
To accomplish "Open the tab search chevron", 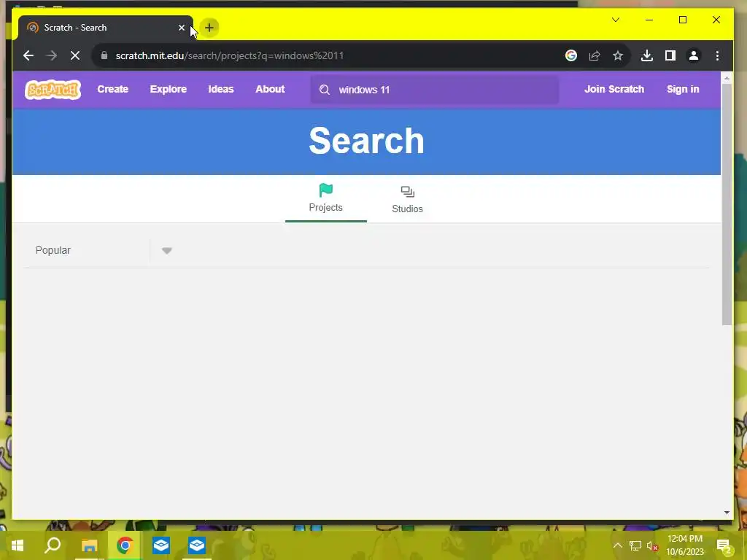I will point(616,20).
